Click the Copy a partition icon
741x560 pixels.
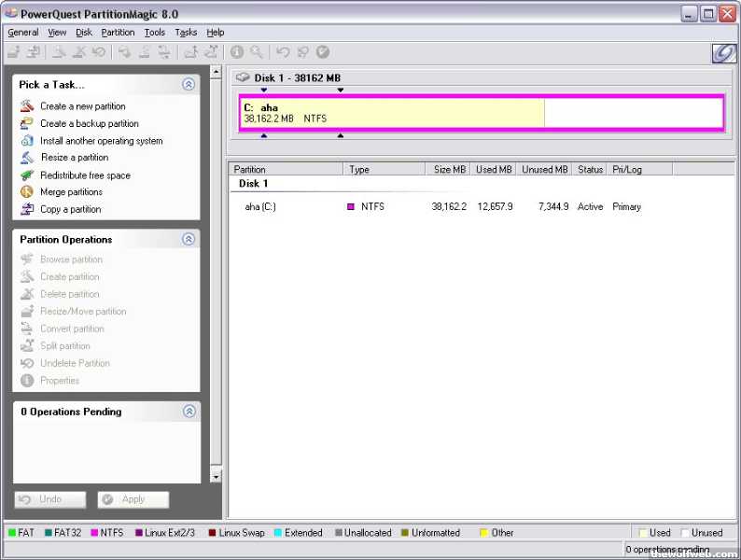point(26,209)
